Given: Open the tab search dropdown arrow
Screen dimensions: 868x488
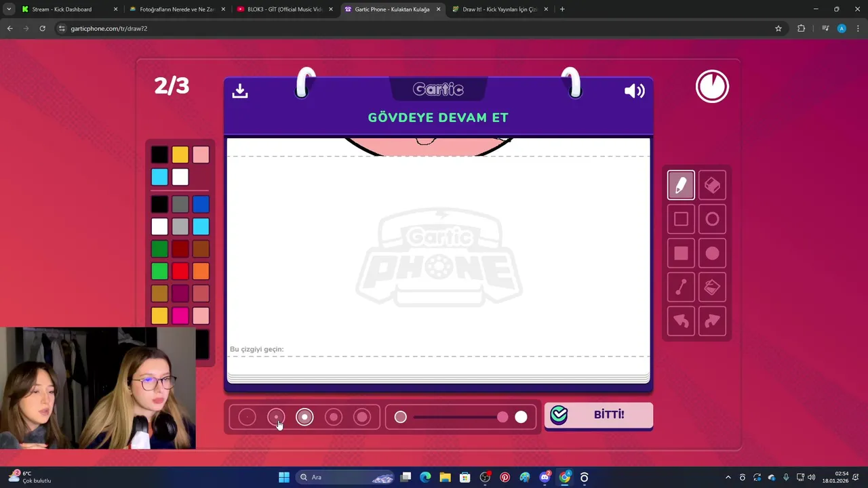Looking at the screenshot, I should coord(9,9).
